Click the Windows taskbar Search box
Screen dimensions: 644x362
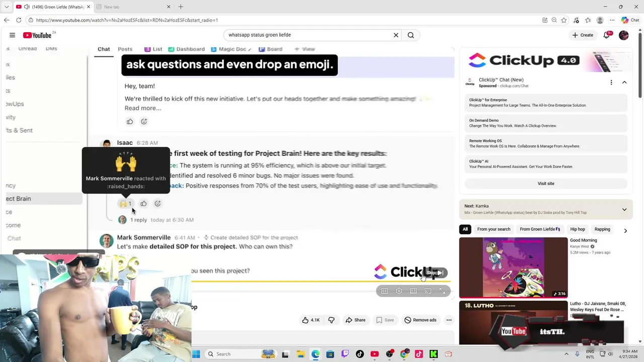(240, 354)
